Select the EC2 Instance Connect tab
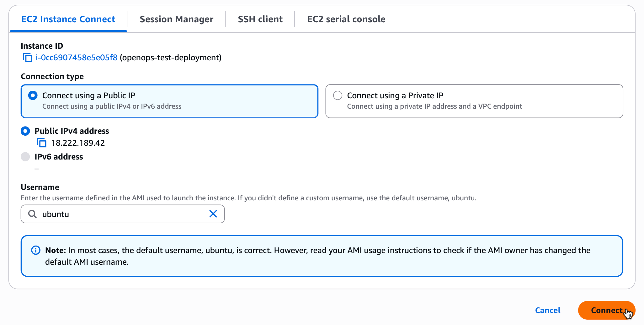This screenshot has width=644, height=325. (68, 19)
